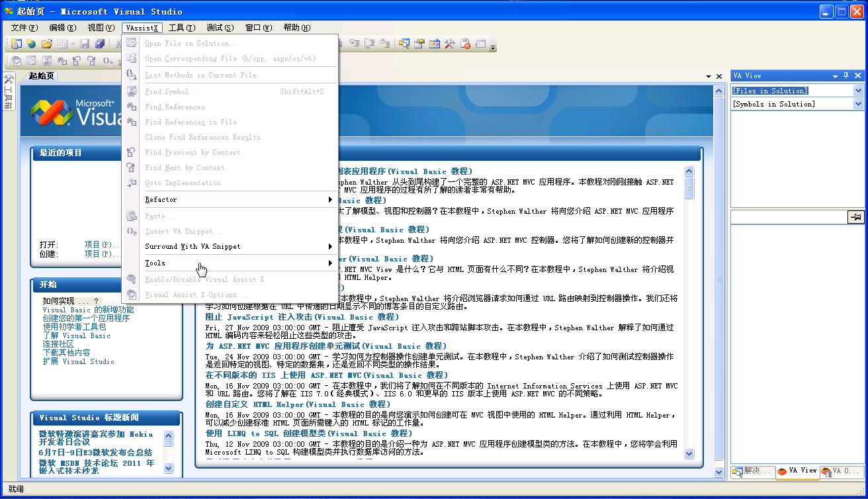Click down arrow of 标题新闻 list scrollbar

point(168,468)
